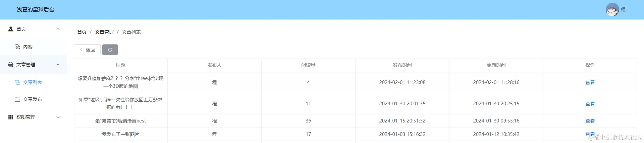Image resolution: width=644 pixels, height=143 pixels.
Task: Click the title starting 如果"垃圾"后端
Action: 120,104
